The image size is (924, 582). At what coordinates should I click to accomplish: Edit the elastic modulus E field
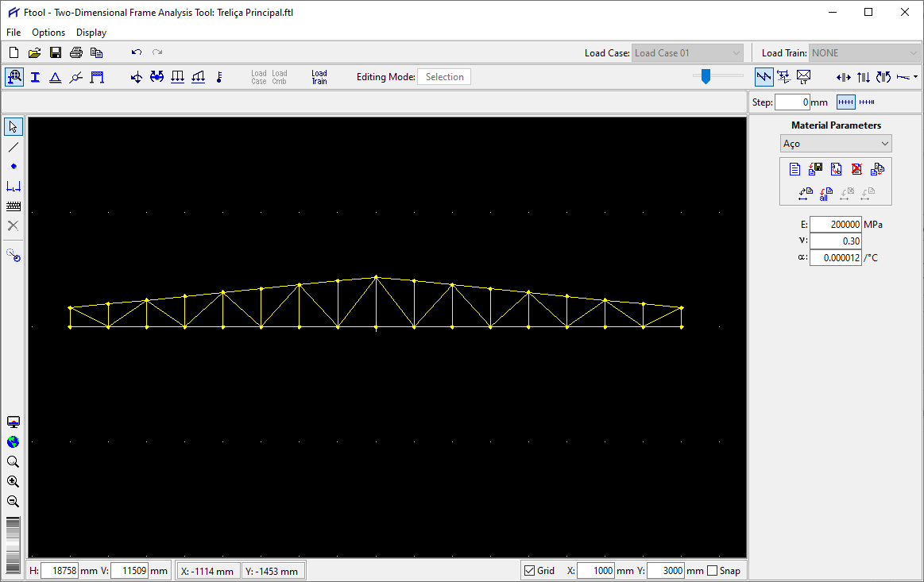click(836, 225)
